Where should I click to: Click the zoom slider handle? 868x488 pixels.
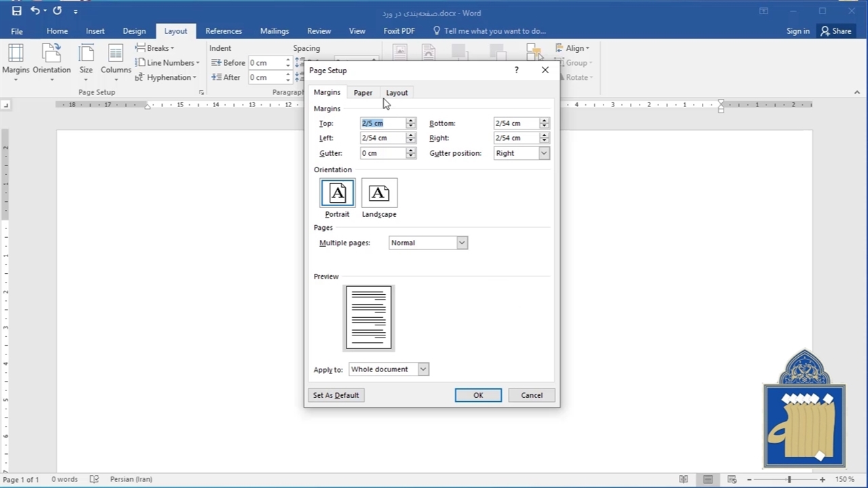(789, 479)
